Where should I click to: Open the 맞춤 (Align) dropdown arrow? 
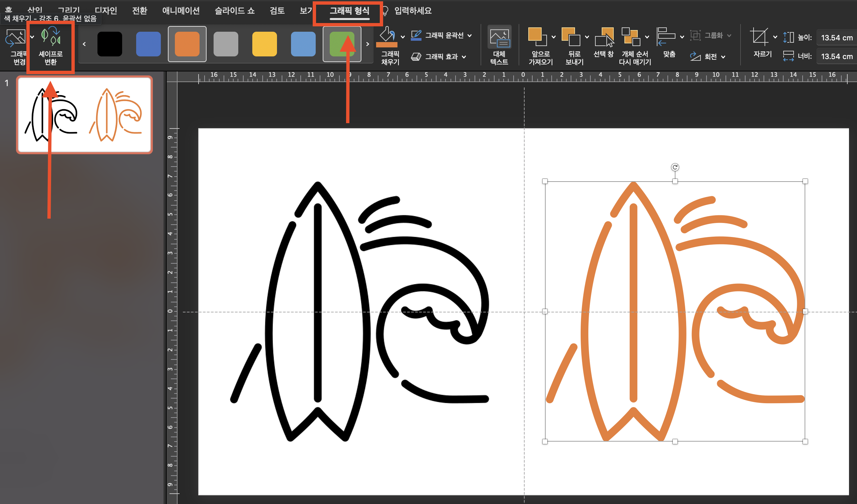pos(682,37)
